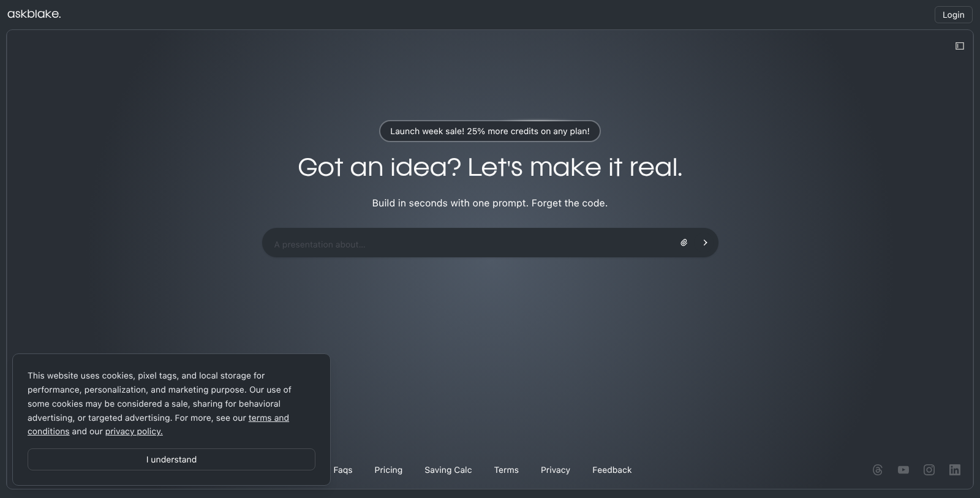Toggle the sidebar panel icon
This screenshot has height=498, width=980.
point(960,46)
